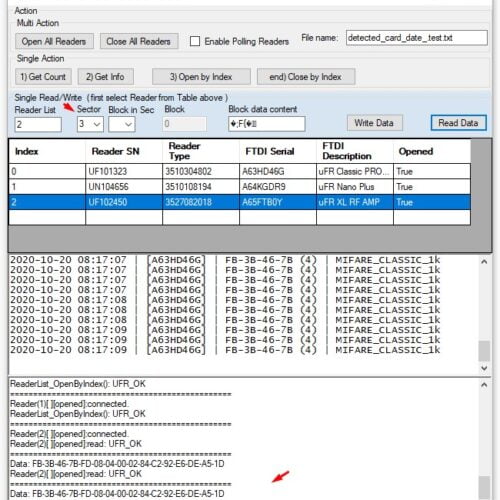Select the cell UF101323
Image resolution: width=500 pixels, height=500 pixels.
click(x=124, y=171)
